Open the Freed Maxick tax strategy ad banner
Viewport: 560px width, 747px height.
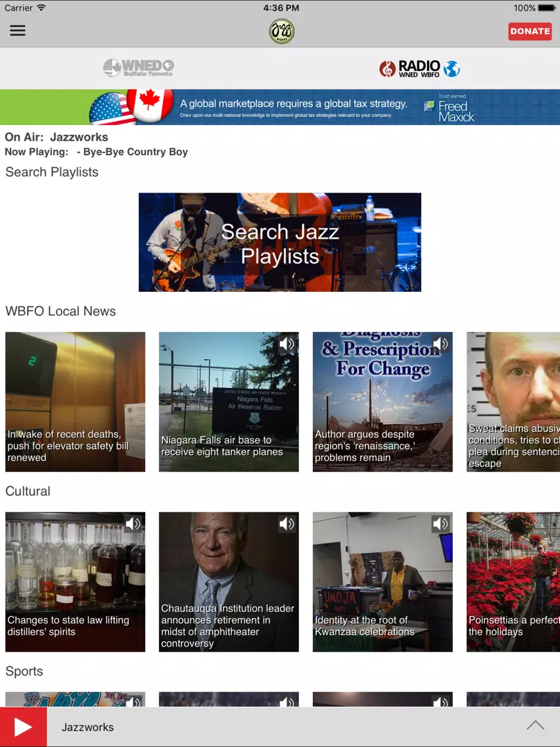pos(280,107)
